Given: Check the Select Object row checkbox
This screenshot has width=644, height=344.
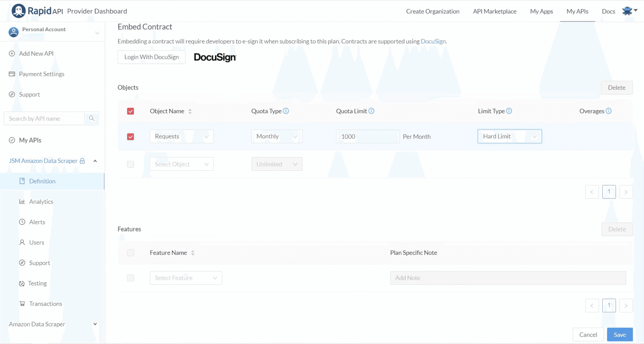Looking at the screenshot, I should coord(131,164).
